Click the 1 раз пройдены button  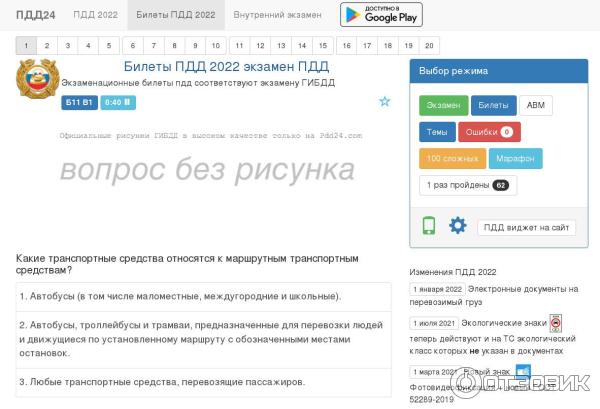point(468,185)
